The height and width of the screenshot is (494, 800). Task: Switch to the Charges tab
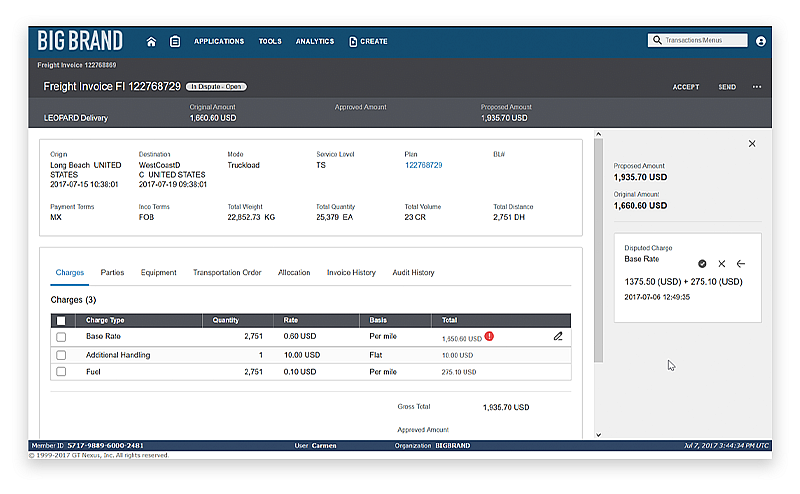70,273
